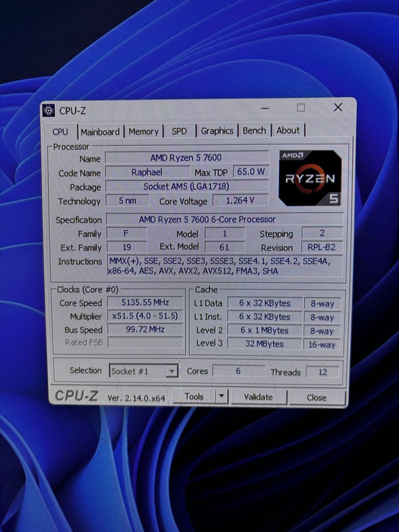Click the empty Rated FSB field

[145, 342]
